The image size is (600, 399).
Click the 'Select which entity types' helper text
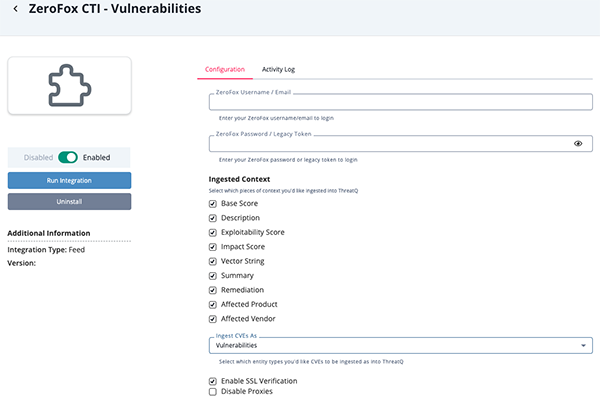311,362
